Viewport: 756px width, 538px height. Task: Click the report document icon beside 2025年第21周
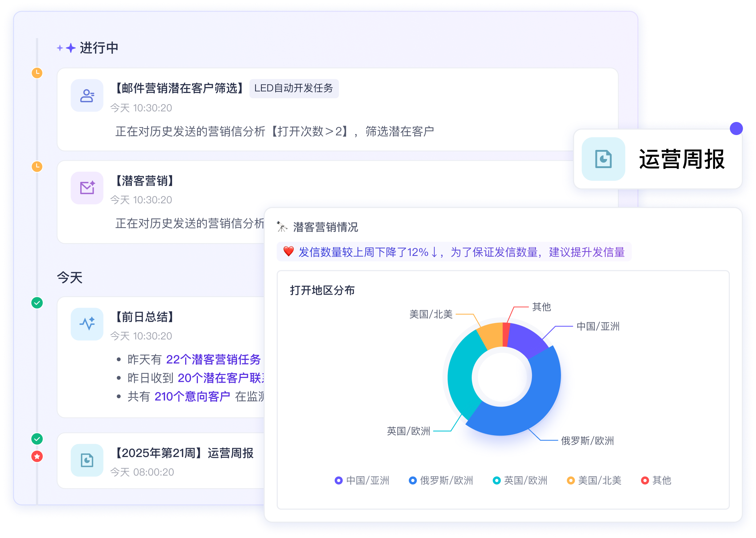click(x=87, y=460)
